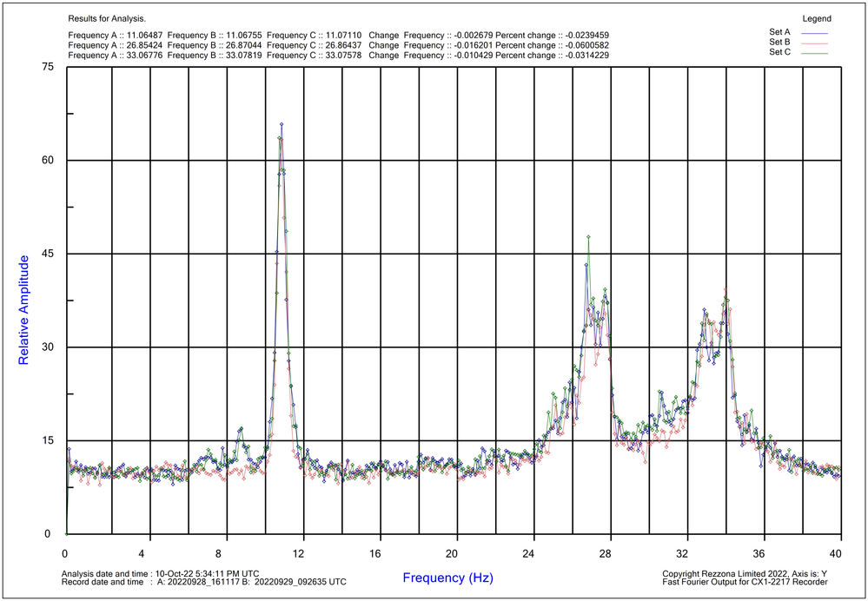
Task: Select record A timestamp 20220928_161117
Action: (x=202, y=582)
